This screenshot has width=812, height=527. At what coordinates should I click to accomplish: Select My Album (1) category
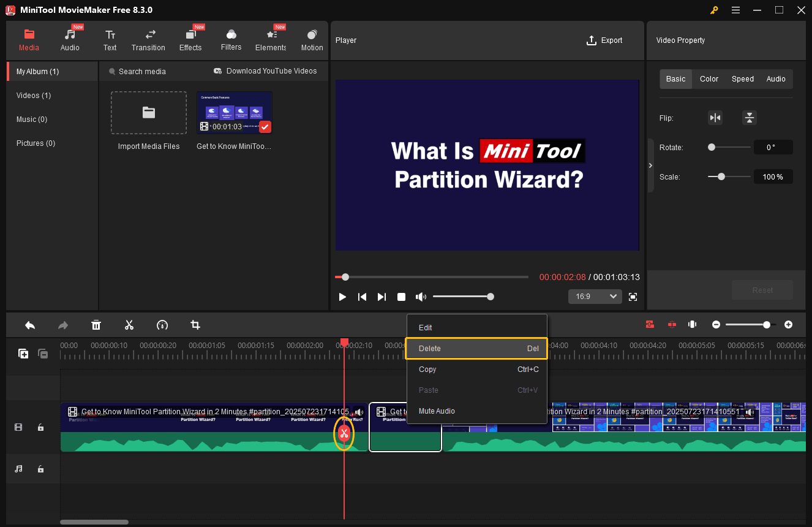pos(52,72)
